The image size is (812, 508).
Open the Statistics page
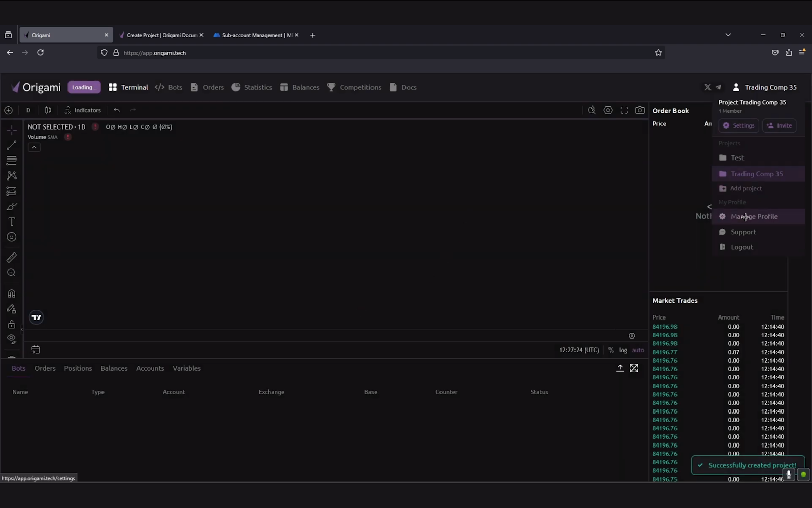pyautogui.click(x=252, y=87)
